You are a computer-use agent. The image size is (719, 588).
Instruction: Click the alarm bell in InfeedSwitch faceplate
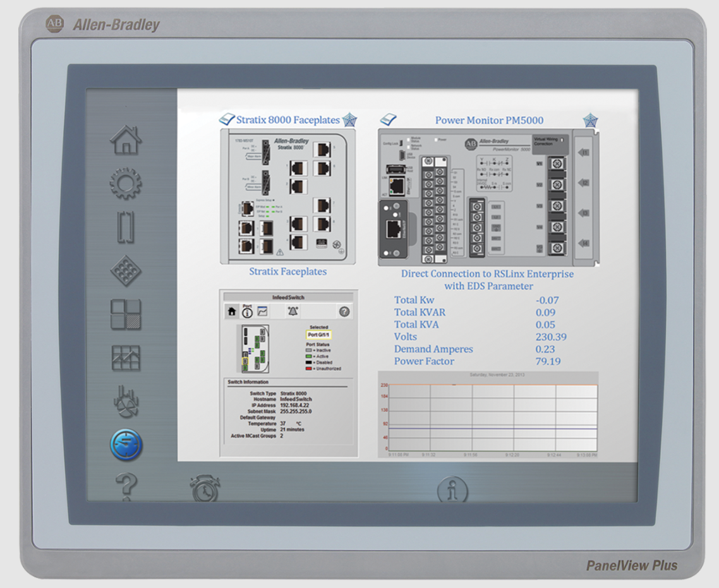(293, 311)
